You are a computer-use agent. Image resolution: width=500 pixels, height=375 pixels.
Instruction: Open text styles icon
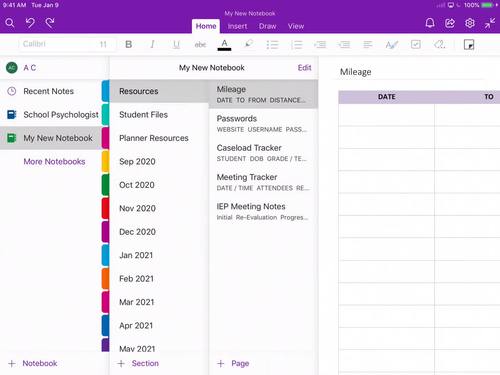tap(392, 45)
